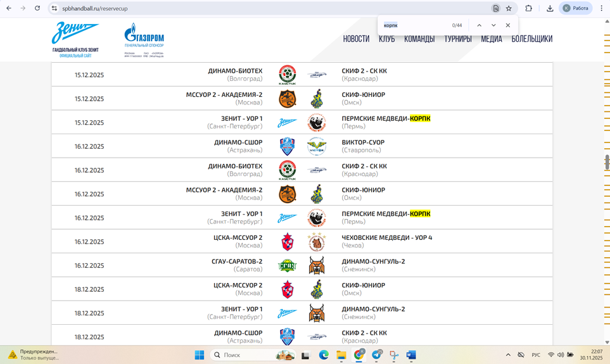Click the Газпром general sponsor logo
The width and height of the screenshot is (610, 364).
[144, 40]
